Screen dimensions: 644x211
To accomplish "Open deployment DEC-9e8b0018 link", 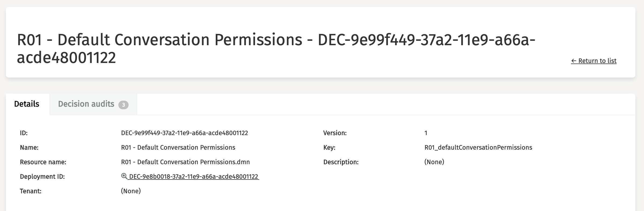I will pyautogui.click(x=193, y=177).
